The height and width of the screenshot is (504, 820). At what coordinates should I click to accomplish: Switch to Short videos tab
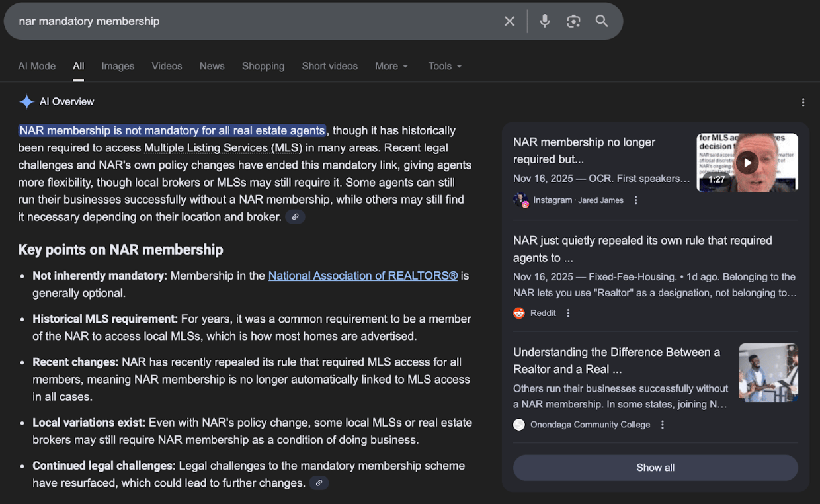click(x=330, y=66)
